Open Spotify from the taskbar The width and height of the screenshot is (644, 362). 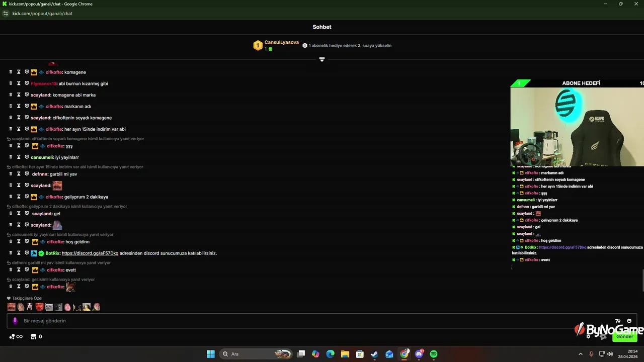pyautogui.click(x=434, y=354)
